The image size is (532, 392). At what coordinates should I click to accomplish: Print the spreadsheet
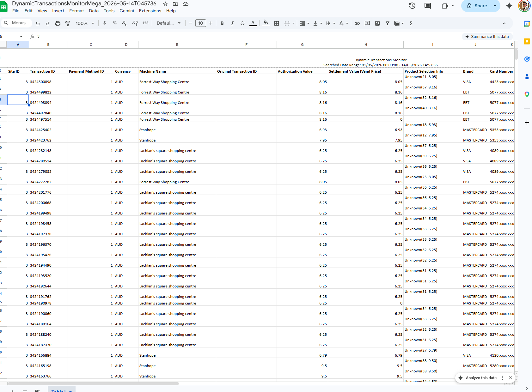pos(58,23)
